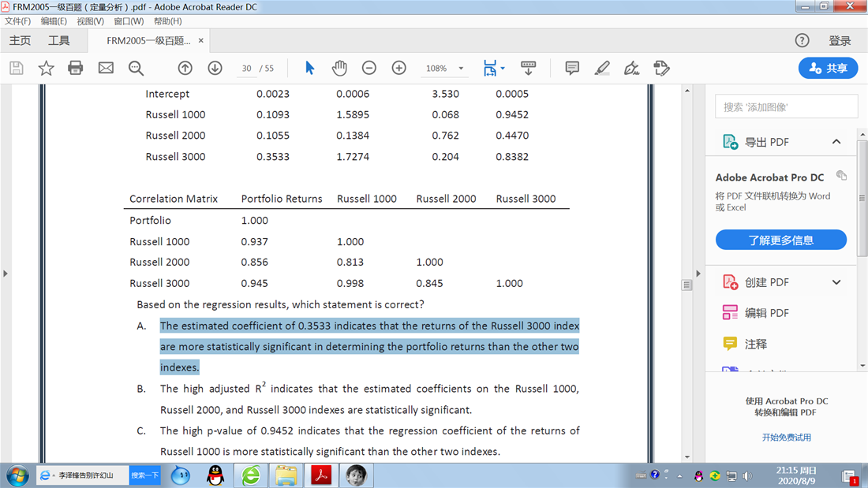Screen dimensions: 868x488
Task: Open zoom level 108% dropdown
Action: click(461, 68)
